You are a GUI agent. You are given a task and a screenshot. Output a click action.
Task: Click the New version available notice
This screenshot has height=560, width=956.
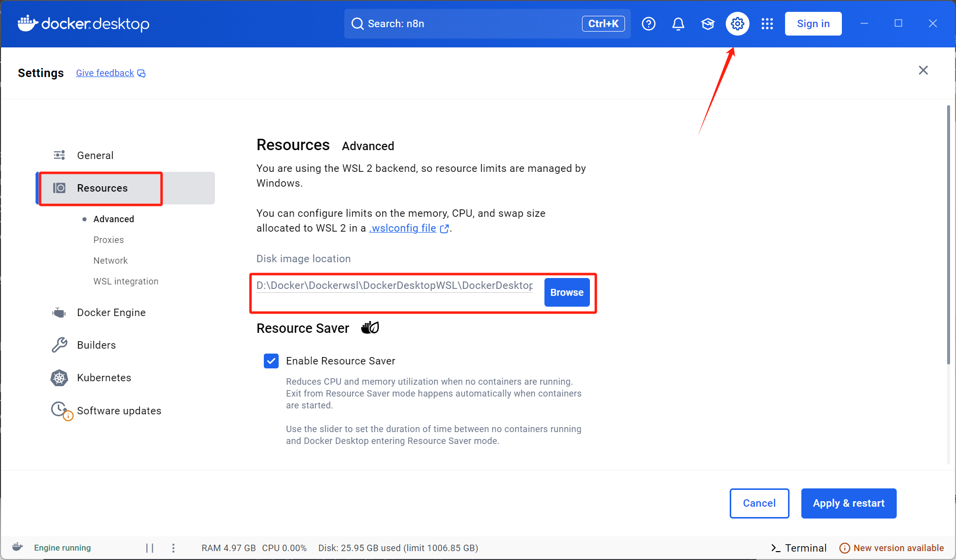tap(892, 548)
